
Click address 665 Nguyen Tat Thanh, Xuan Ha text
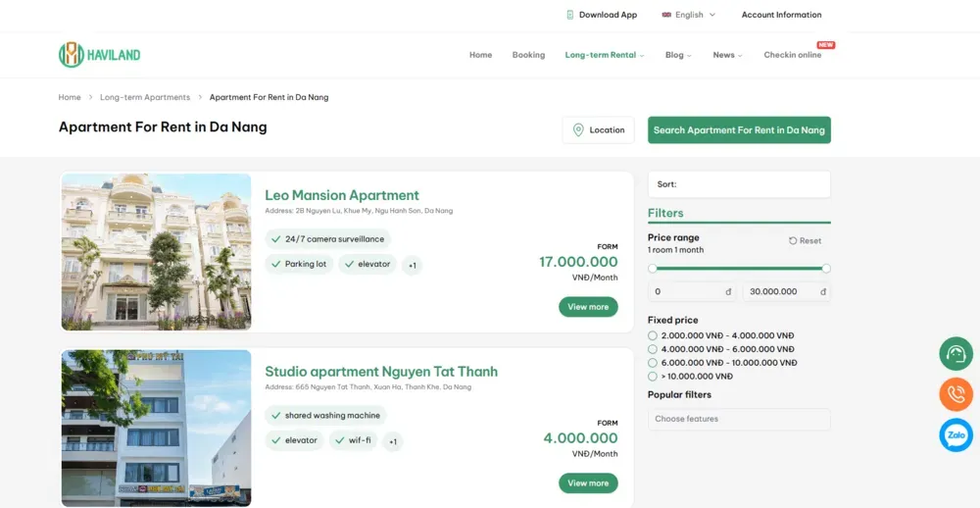tap(368, 387)
